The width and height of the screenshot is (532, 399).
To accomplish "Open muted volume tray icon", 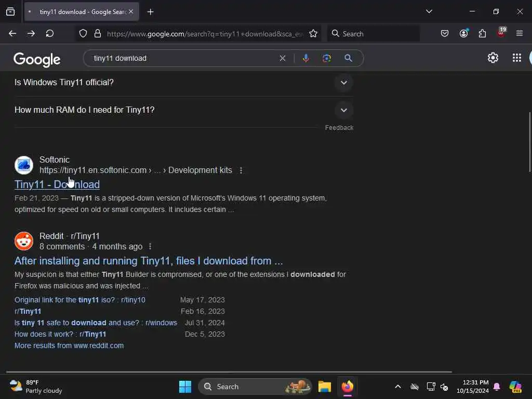I will 445,387.
